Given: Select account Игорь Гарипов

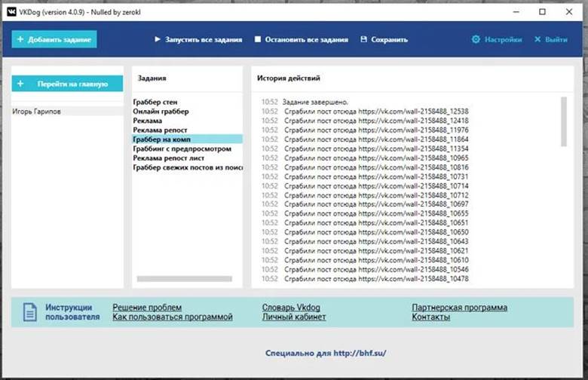Looking at the screenshot, I should pyautogui.click(x=37, y=112).
